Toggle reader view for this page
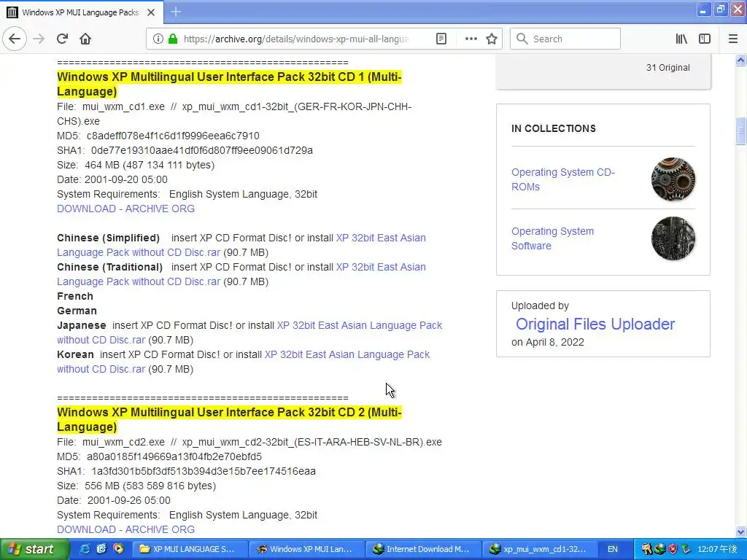 [441, 39]
